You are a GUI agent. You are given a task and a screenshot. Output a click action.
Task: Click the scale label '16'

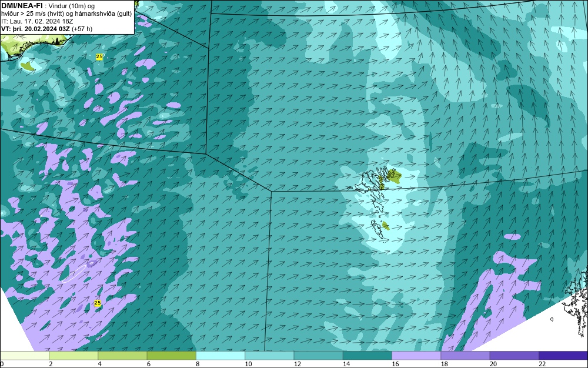395,364
